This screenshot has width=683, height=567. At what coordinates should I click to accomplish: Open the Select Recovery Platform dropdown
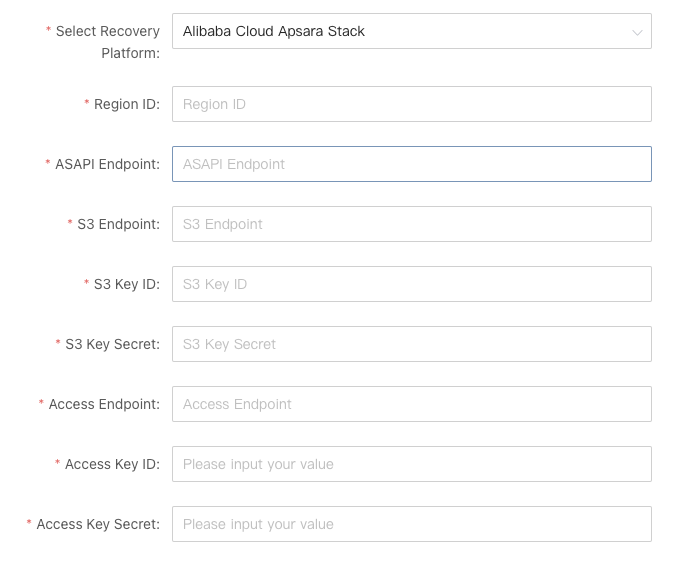click(x=412, y=31)
